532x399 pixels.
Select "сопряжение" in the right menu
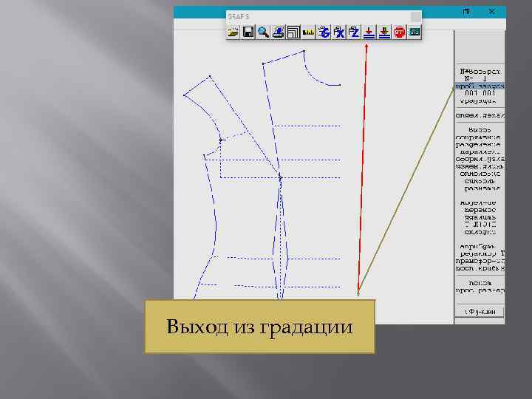coord(478,137)
